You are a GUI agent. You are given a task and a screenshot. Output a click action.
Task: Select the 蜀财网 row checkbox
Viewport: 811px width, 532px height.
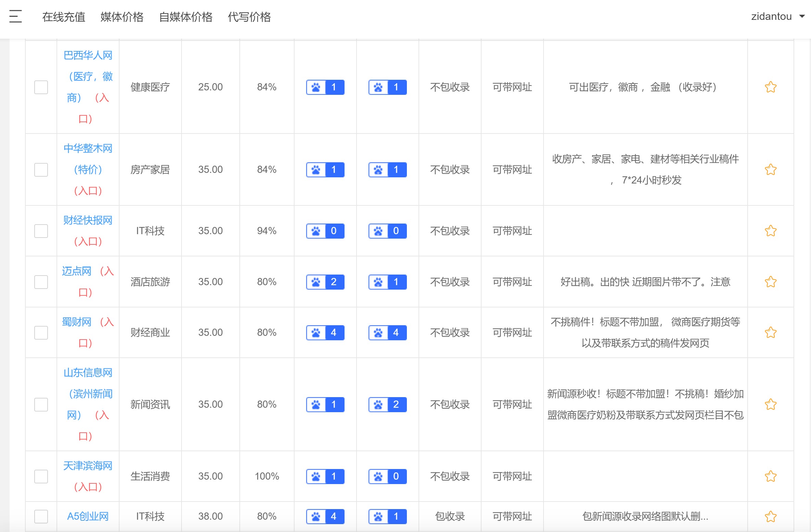(x=41, y=332)
